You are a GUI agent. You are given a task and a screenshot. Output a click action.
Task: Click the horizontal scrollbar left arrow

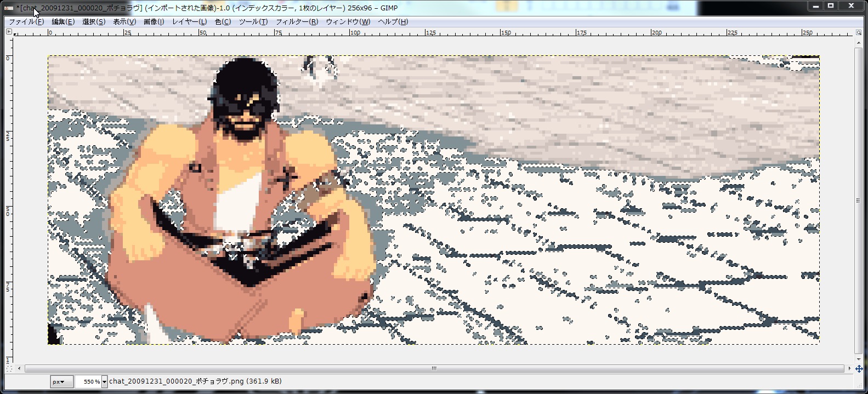tap(20, 369)
